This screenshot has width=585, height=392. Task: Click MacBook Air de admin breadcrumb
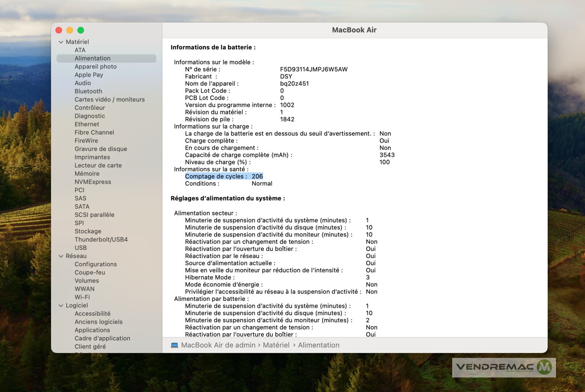pyautogui.click(x=218, y=345)
